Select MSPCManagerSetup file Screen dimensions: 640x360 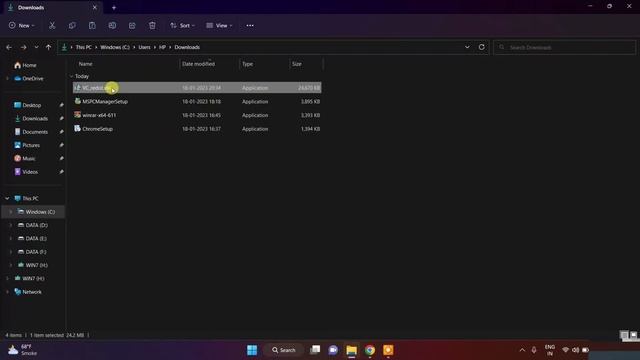pyautogui.click(x=197, y=102)
